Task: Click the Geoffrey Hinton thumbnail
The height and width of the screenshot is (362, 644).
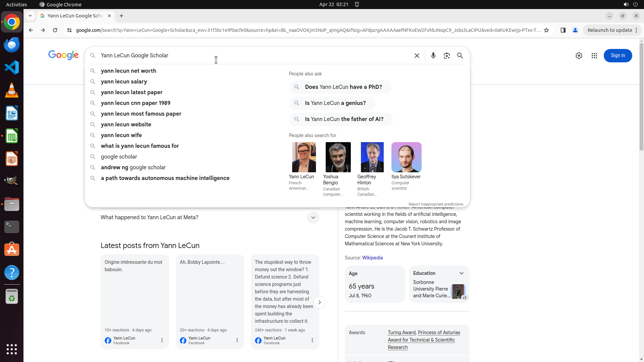Action: click(372, 157)
